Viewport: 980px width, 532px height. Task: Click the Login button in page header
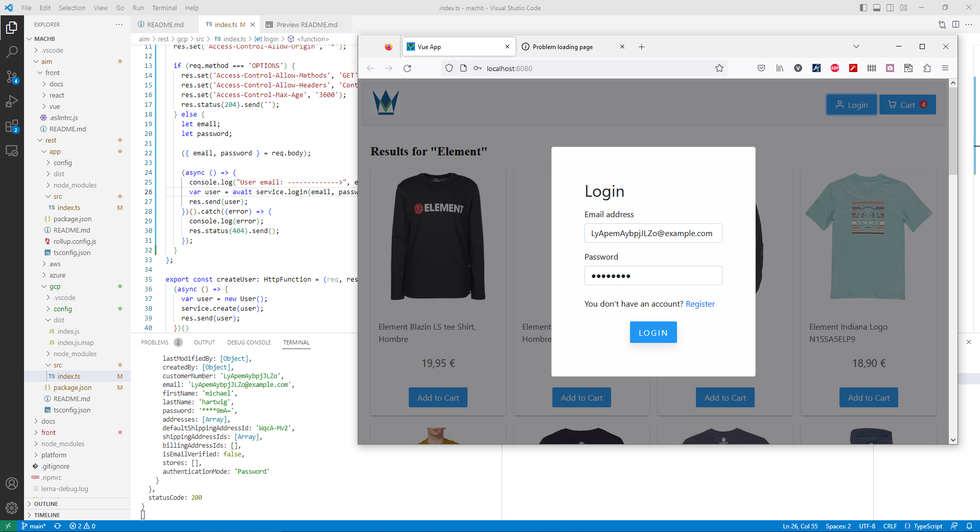[852, 105]
